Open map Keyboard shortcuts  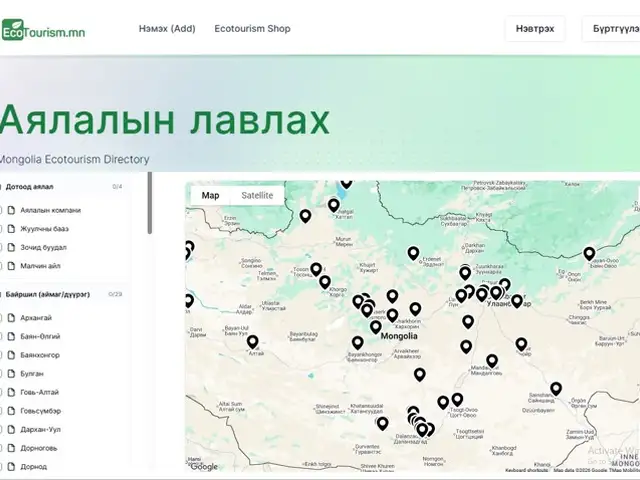[x=527, y=470]
